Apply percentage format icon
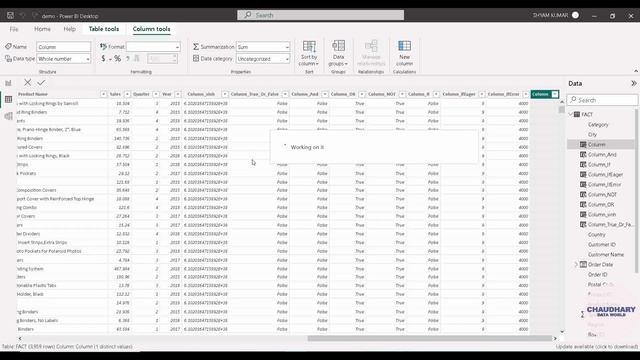The width and height of the screenshot is (640, 360). [x=118, y=59]
